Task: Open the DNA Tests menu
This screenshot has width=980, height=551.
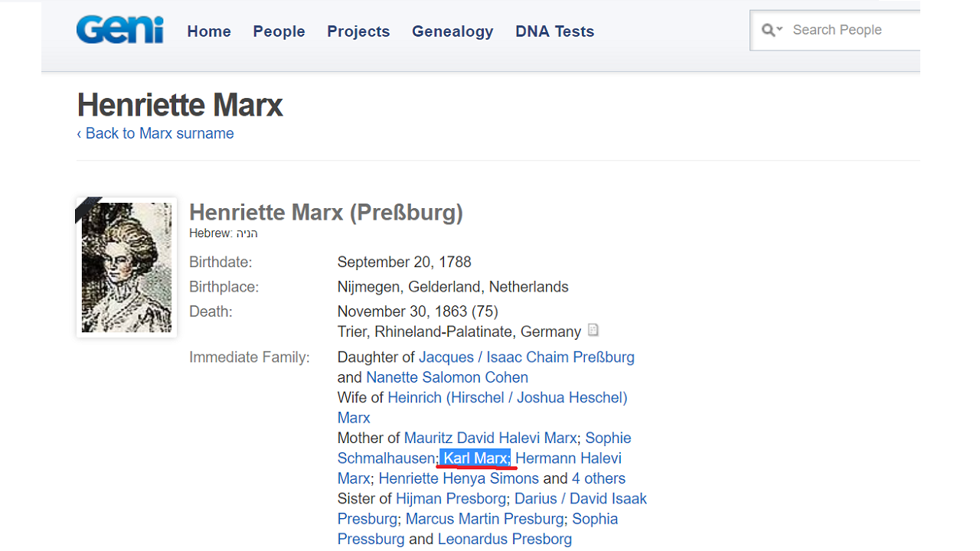Action: 554,31
